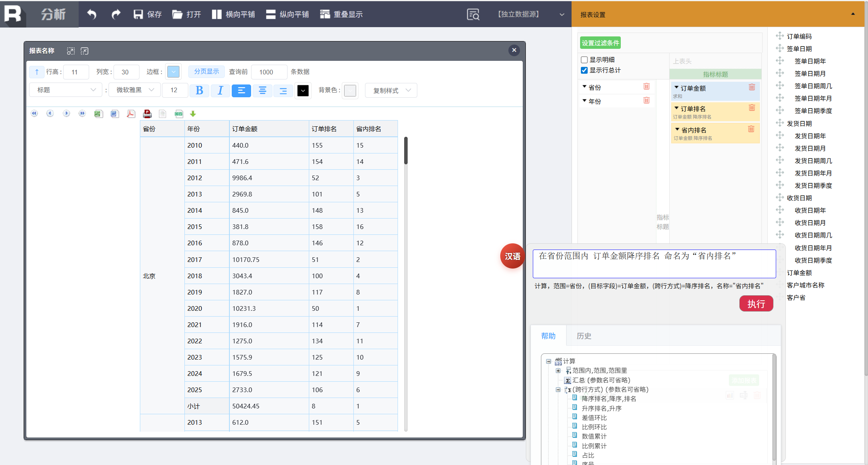Open the black font color swatch
Image resolution: width=868 pixels, height=465 pixels.
click(x=303, y=90)
